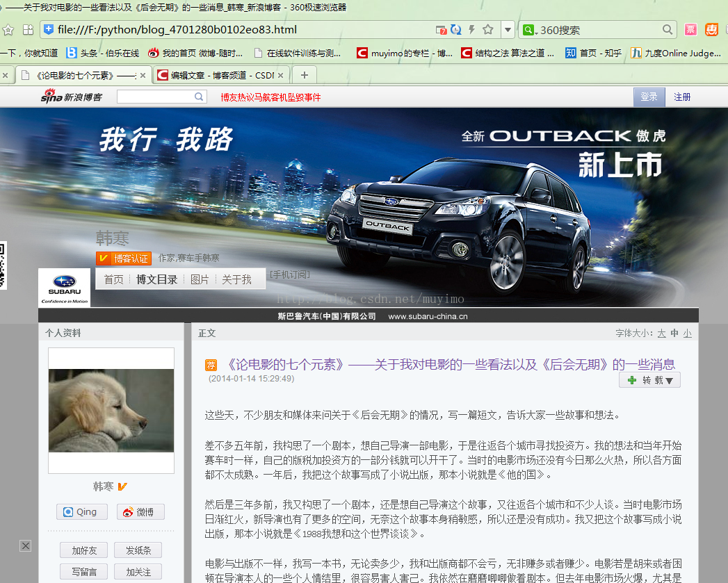Open the muyimo的专栏 bookmark
The width and height of the screenshot is (728, 583).
(405, 54)
